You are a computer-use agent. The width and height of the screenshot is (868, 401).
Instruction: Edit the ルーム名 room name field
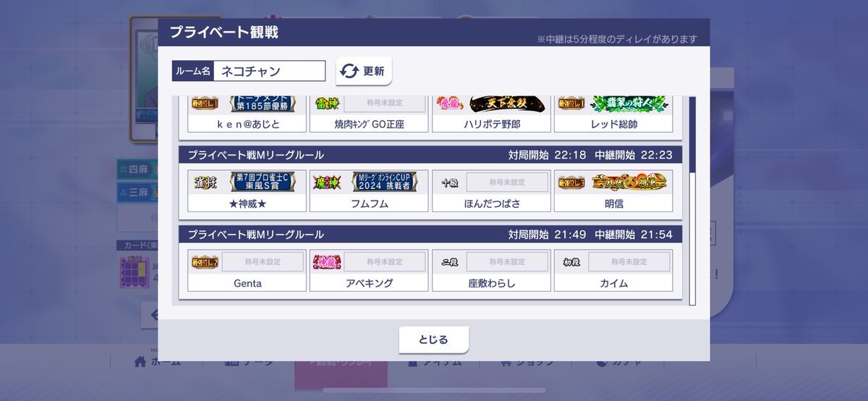(x=270, y=71)
